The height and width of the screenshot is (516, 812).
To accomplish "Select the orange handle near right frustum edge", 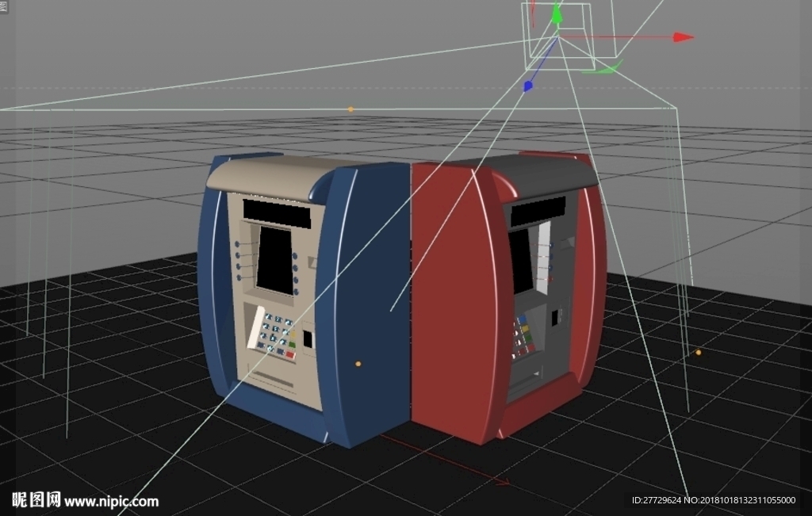I will tap(698, 353).
